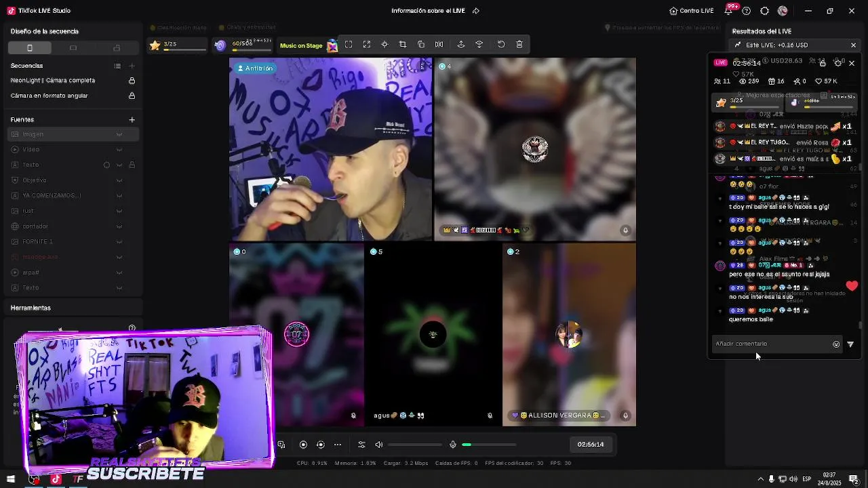This screenshot has height=488, width=868.
Task: Click the floating chat window lock icon
Action: click(x=823, y=63)
